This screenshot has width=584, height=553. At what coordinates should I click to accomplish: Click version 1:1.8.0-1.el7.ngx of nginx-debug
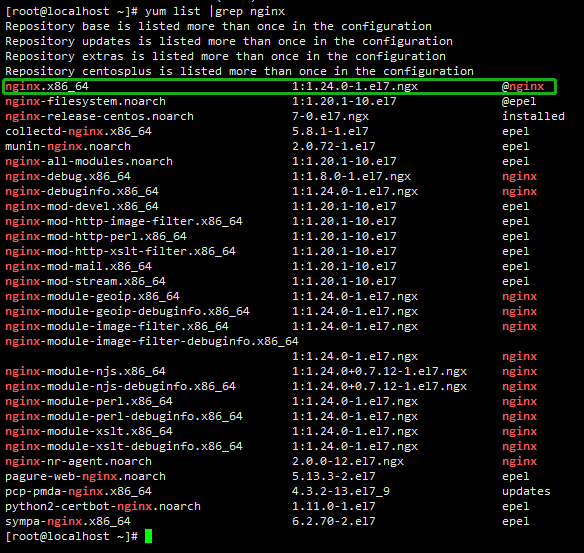click(x=351, y=176)
